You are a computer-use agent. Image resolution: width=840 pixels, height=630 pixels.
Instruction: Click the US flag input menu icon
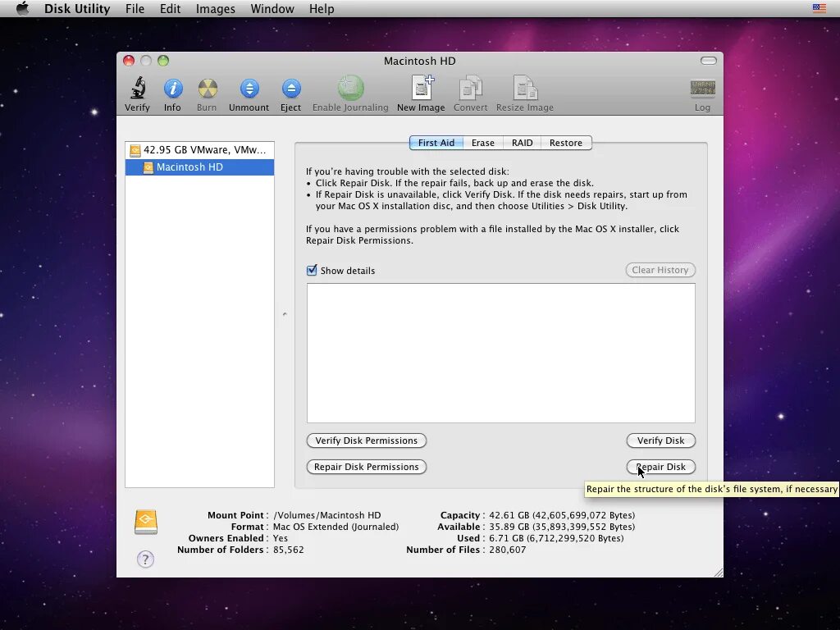tap(819, 8)
